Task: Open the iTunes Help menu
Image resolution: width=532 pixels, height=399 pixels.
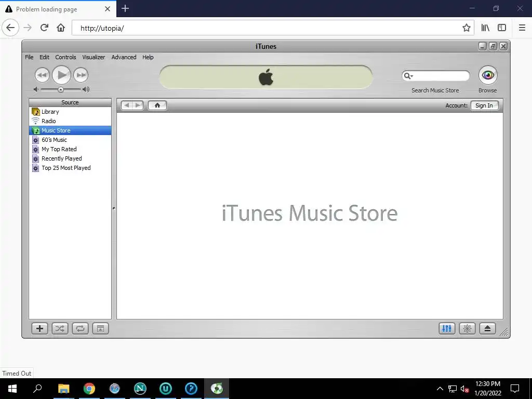Action: [x=148, y=57]
